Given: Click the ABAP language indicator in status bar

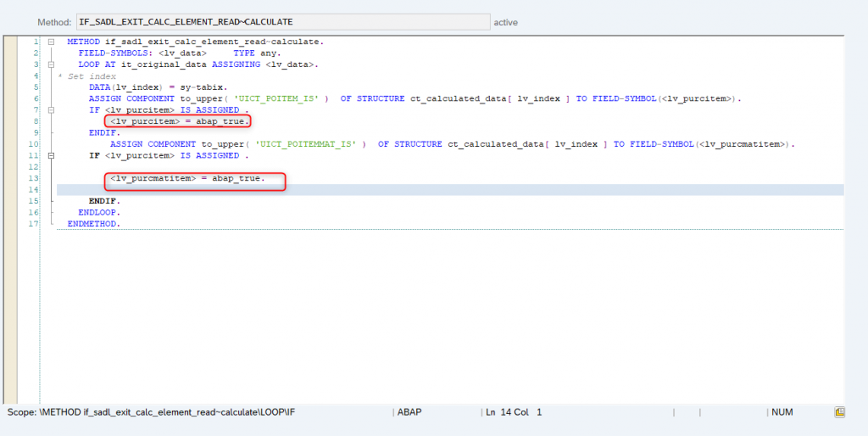Looking at the screenshot, I should 409,412.
